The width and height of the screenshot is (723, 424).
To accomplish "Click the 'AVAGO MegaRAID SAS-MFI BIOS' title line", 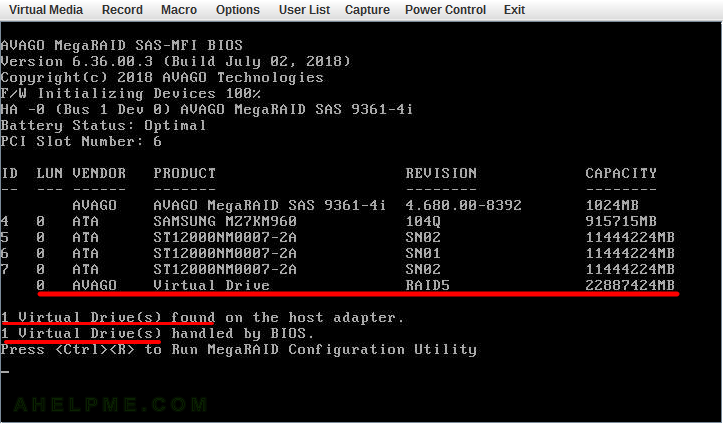I will click(122, 45).
